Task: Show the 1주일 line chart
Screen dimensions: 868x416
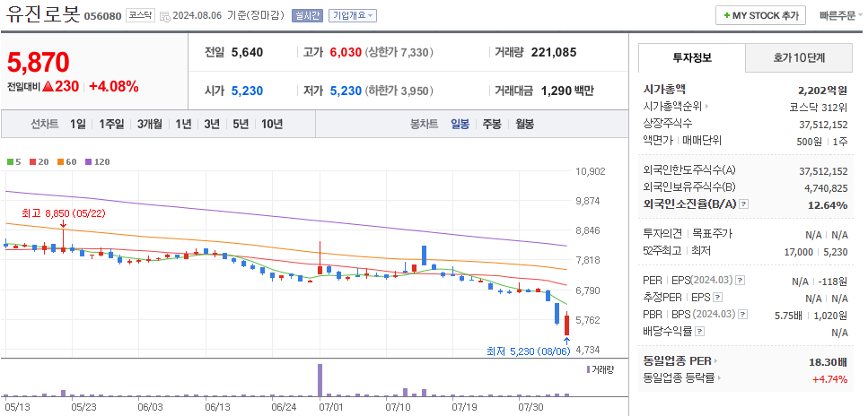Action: pyautogui.click(x=111, y=124)
